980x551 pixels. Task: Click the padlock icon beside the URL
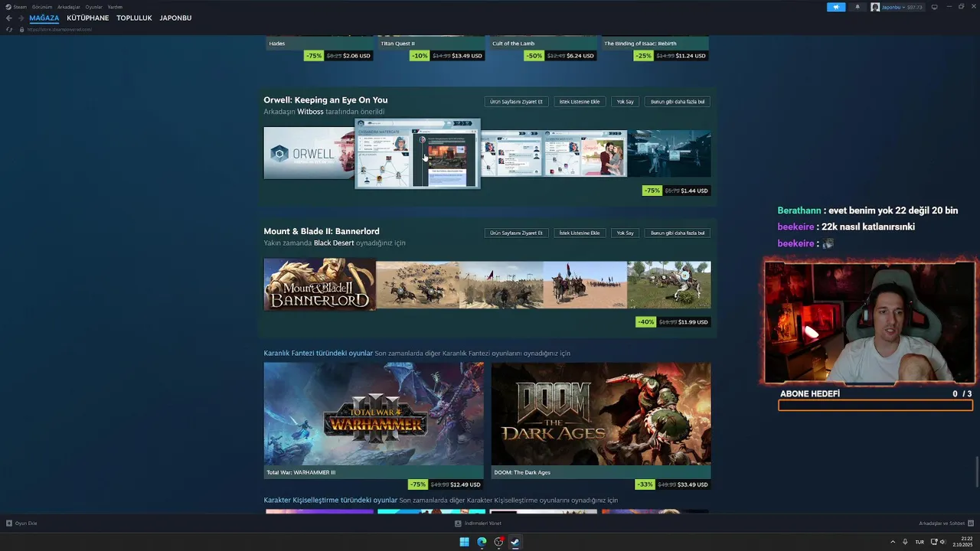[x=21, y=29]
